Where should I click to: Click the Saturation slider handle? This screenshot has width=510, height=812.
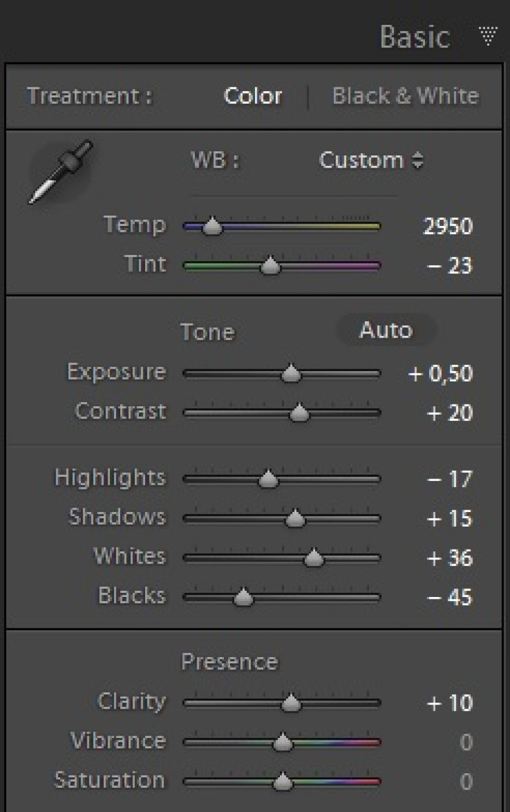[x=282, y=781]
